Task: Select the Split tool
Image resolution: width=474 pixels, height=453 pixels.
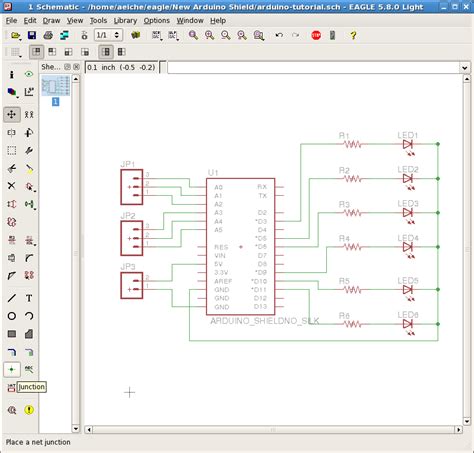Action: pos(12,275)
